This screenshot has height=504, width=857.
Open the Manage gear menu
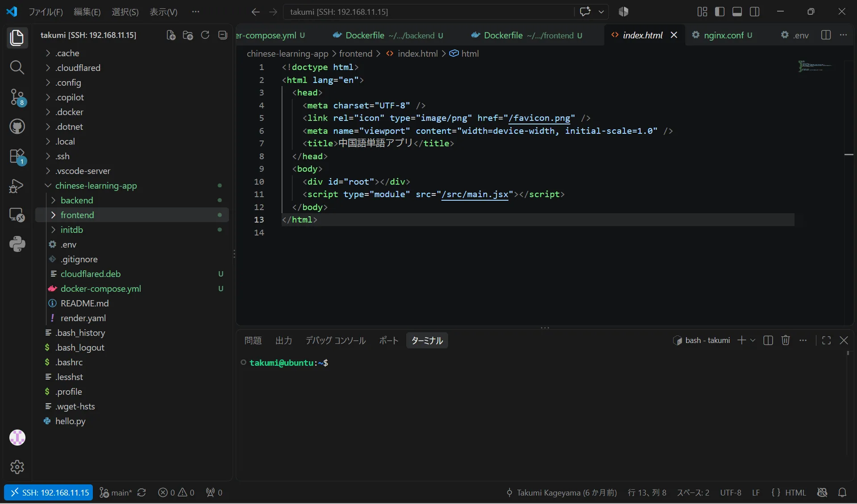pos(17,467)
